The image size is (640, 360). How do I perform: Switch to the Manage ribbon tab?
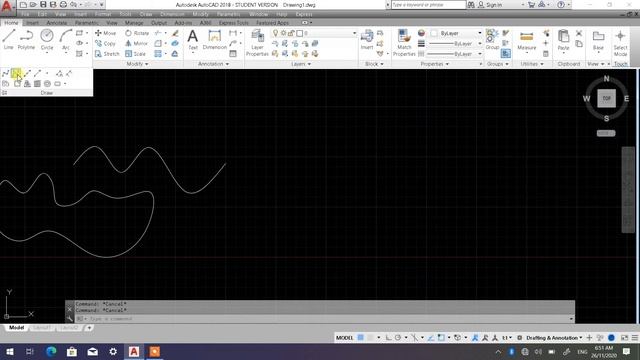tap(134, 23)
